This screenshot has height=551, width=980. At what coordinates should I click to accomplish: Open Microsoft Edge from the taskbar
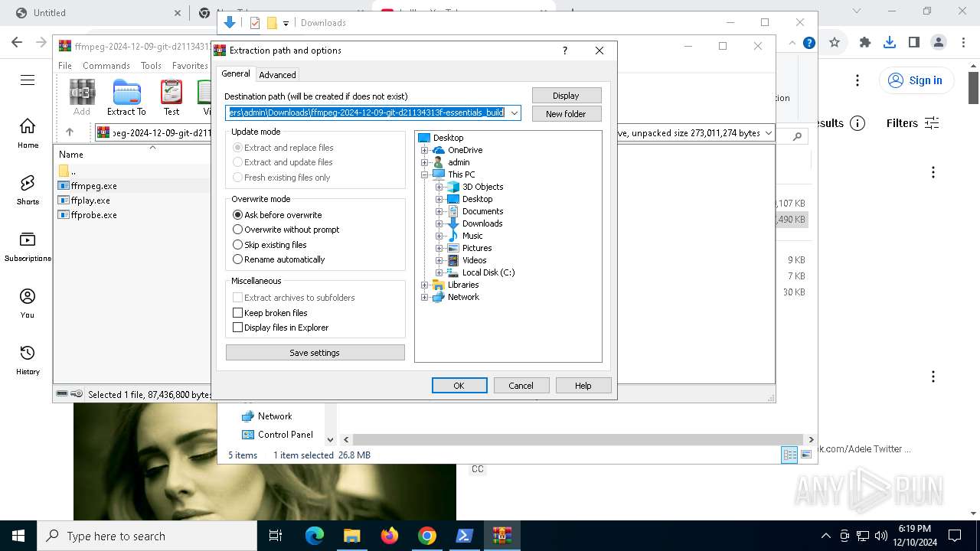coord(315,536)
